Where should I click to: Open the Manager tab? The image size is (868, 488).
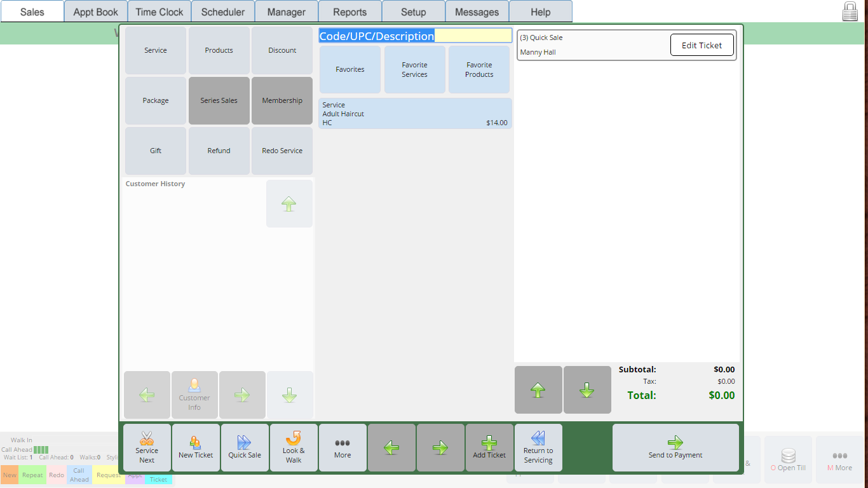tap(287, 11)
